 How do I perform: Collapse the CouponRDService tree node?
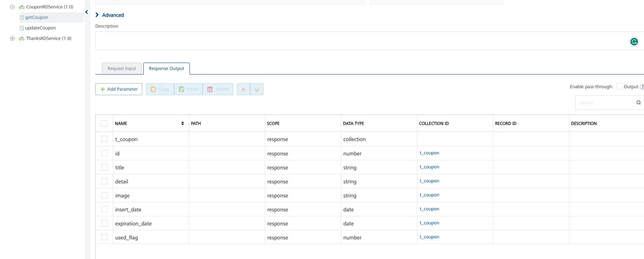[x=12, y=7]
